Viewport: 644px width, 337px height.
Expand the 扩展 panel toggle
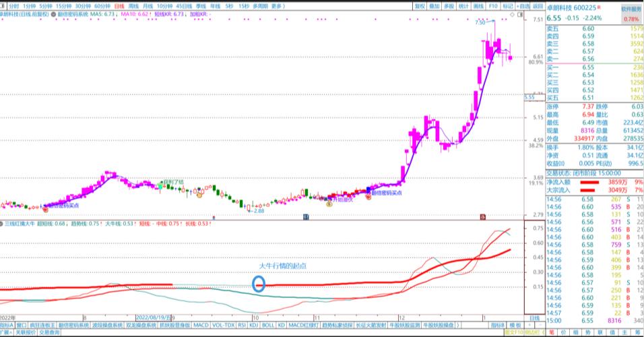click(6, 332)
